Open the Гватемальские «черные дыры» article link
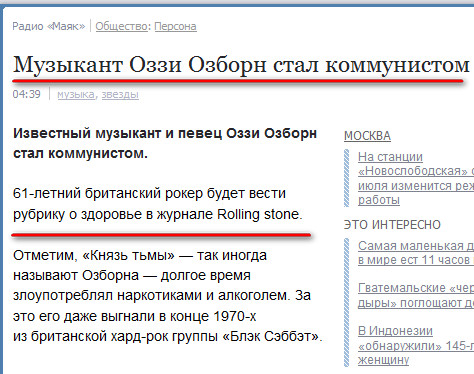474x374 pixels. click(x=416, y=295)
